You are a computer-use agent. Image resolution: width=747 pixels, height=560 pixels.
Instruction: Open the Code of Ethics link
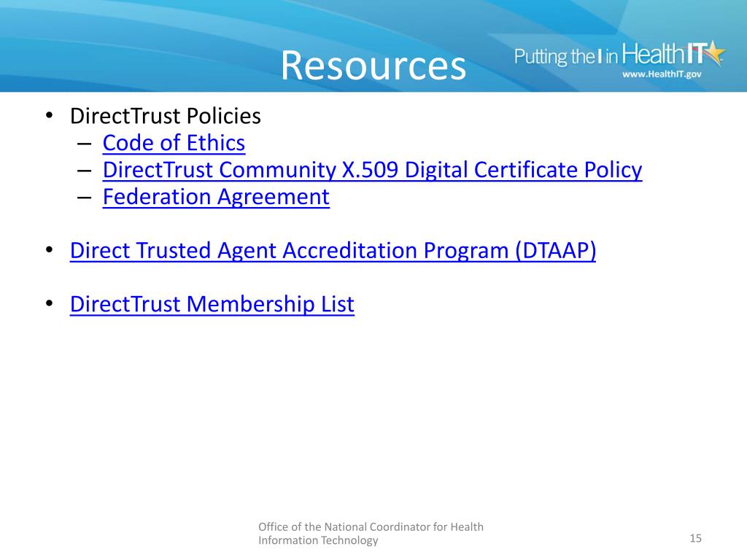[174, 143]
